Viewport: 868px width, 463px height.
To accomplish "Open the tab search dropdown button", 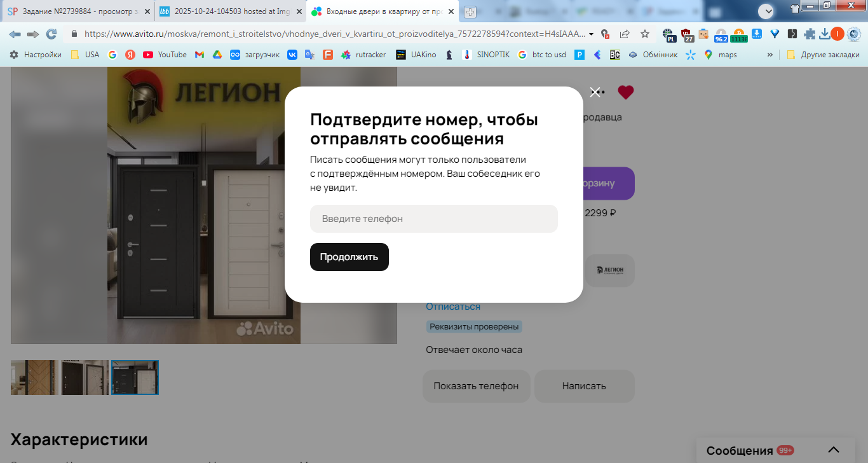I will click(x=766, y=11).
